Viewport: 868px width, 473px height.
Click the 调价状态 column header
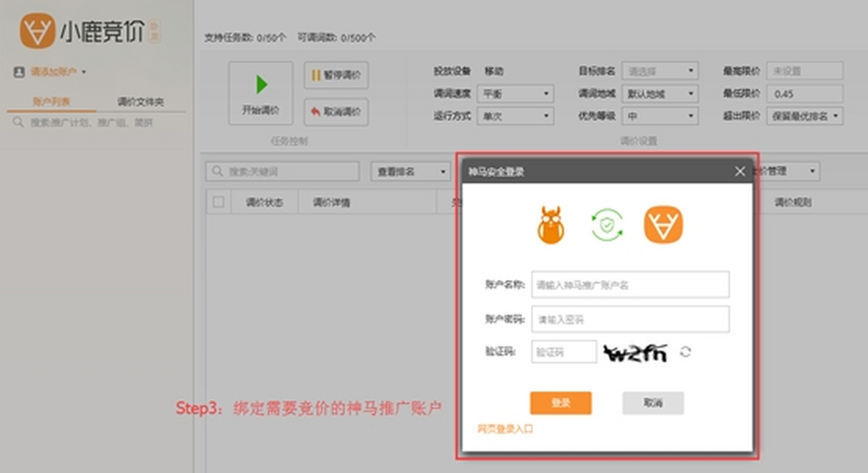tap(264, 203)
